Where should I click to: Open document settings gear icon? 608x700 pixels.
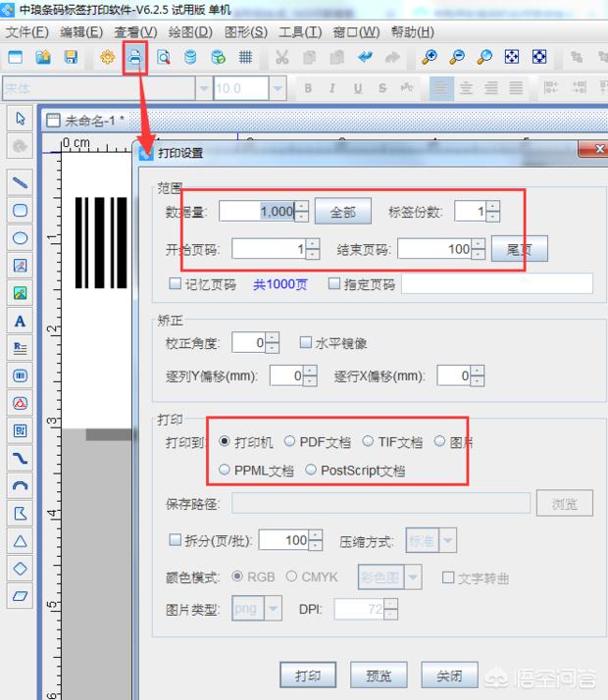pyautogui.click(x=108, y=57)
